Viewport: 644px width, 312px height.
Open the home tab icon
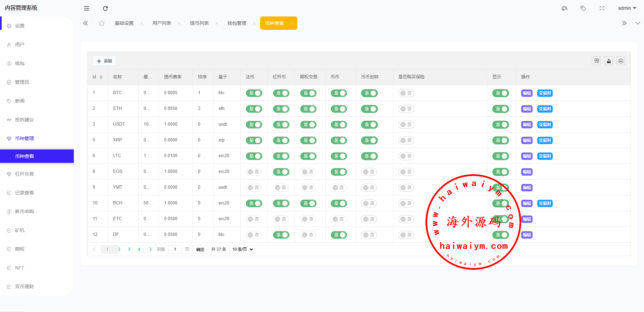point(102,23)
